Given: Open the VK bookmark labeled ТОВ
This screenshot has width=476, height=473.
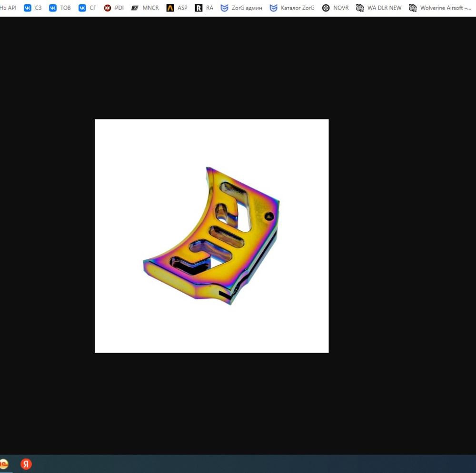Looking at the screenshot, I should [60, 8].
